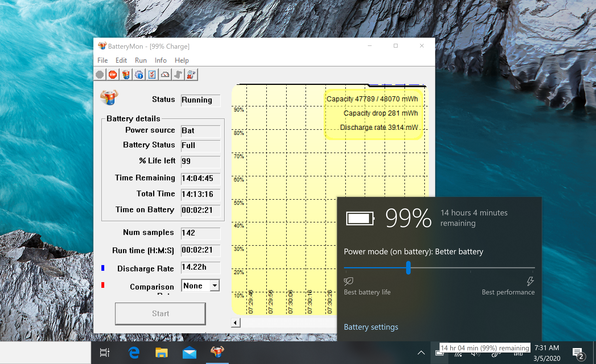This screenshot has width=596, height=364.
Task: Click the Capacity drop 281 mWh text
Action: click(381, 113)
